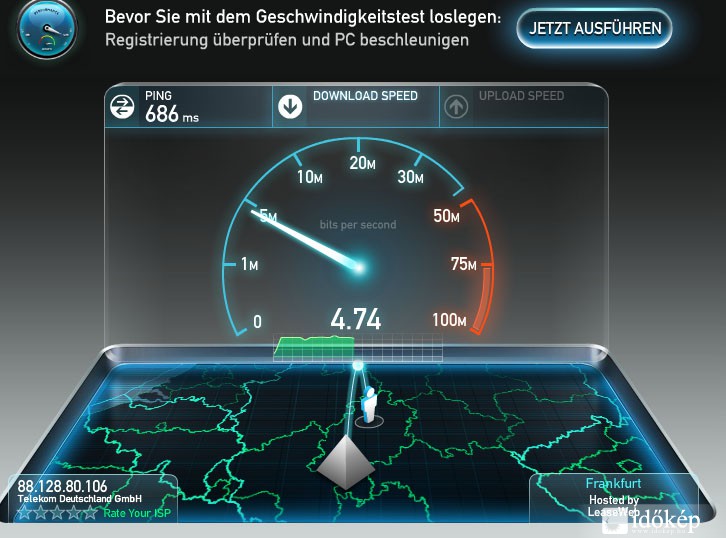Select the UPLOAD SPEED panel
This screenshot has height=538, width=726.
point(524,106)
